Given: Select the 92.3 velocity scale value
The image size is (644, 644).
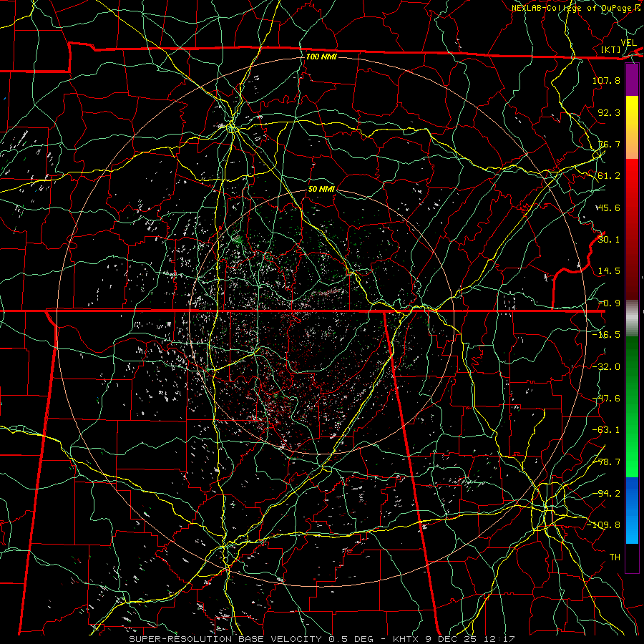Looking at the screenshot, I should tap(609, 112).
